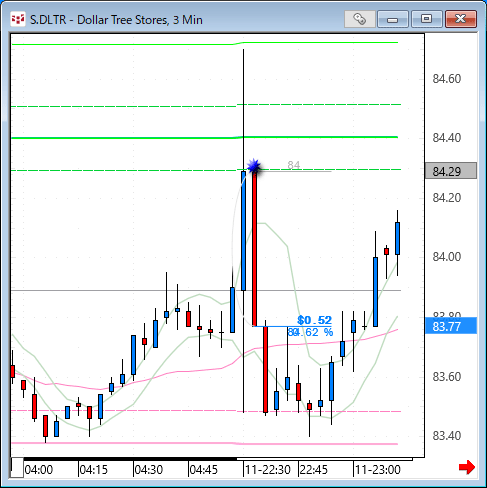Image resolution: width=487 pixels, height=488 pixels.
Task: Close the Dollar Tree chart window
Action: point(461,19)
